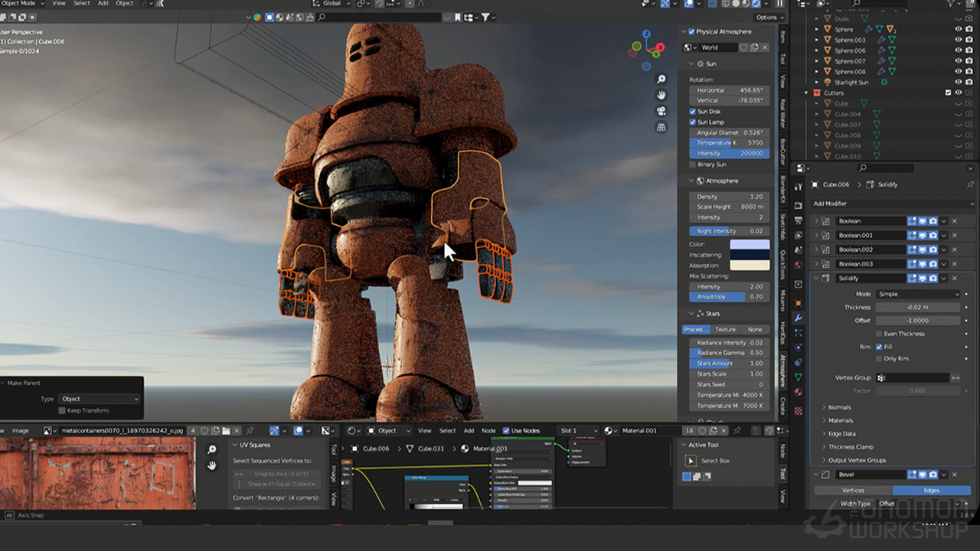Switch to the BoxCutter sidebar tab

[x=782, y=152]
